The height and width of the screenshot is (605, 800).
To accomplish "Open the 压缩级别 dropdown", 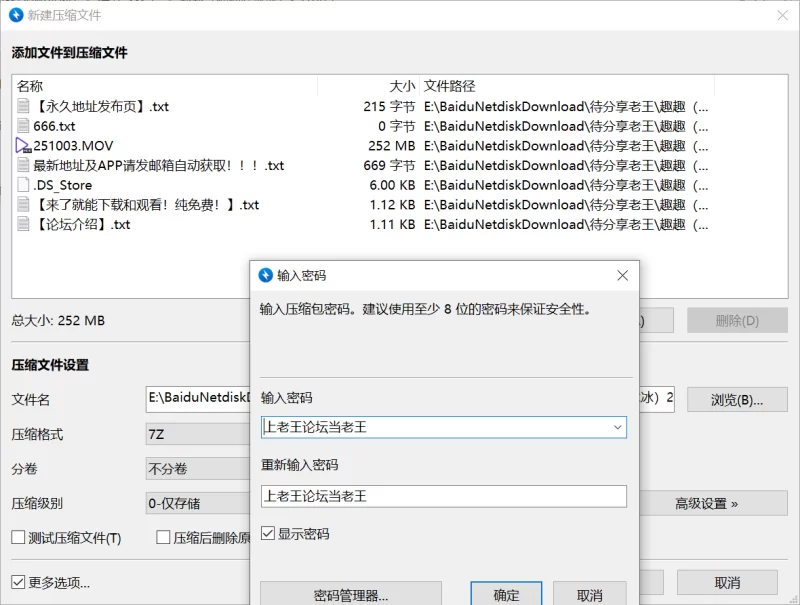I will pyautogui.click(x=197, y=503).
